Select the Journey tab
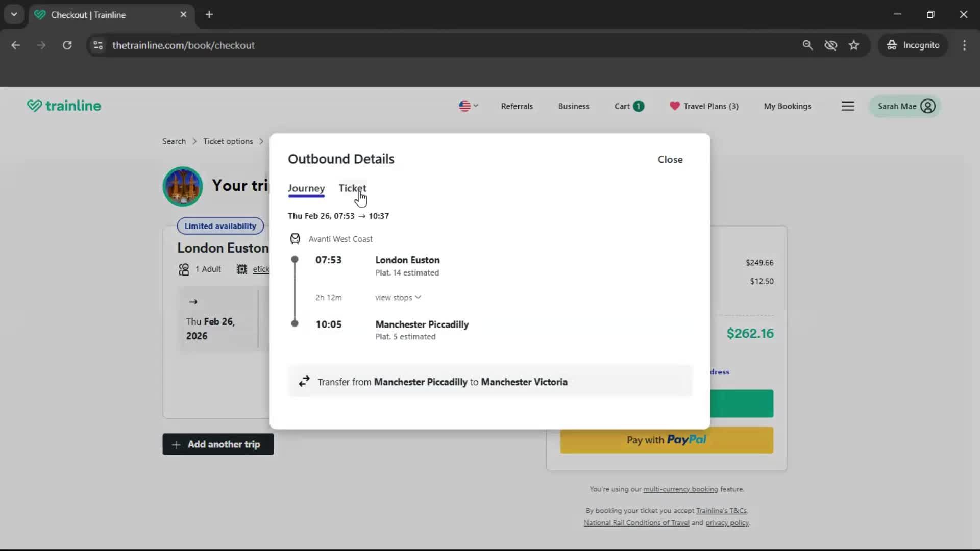The height and width of the screenshot is (551, 980). [x=306, y=189]
